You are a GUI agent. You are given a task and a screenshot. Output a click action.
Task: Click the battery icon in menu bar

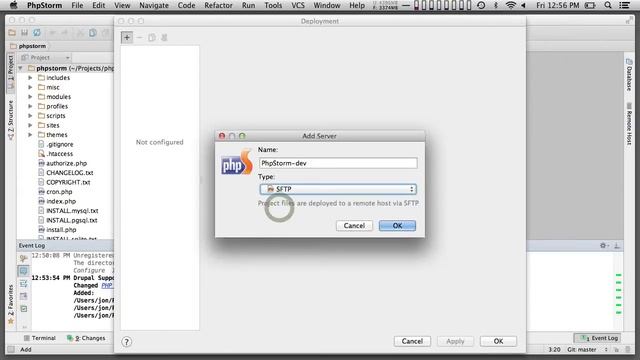coord(590,5)
